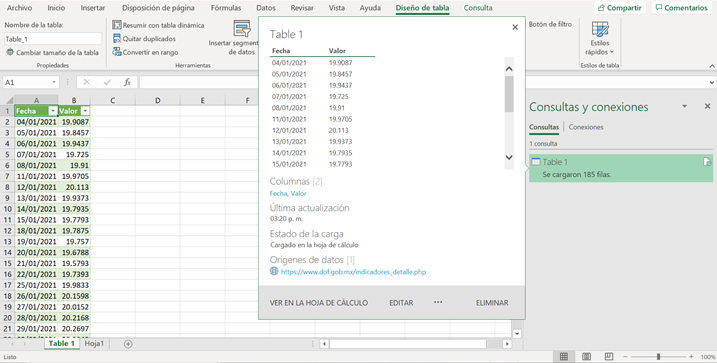
Task: Switch to the Insertar ribbon tab
Action: 93,8
